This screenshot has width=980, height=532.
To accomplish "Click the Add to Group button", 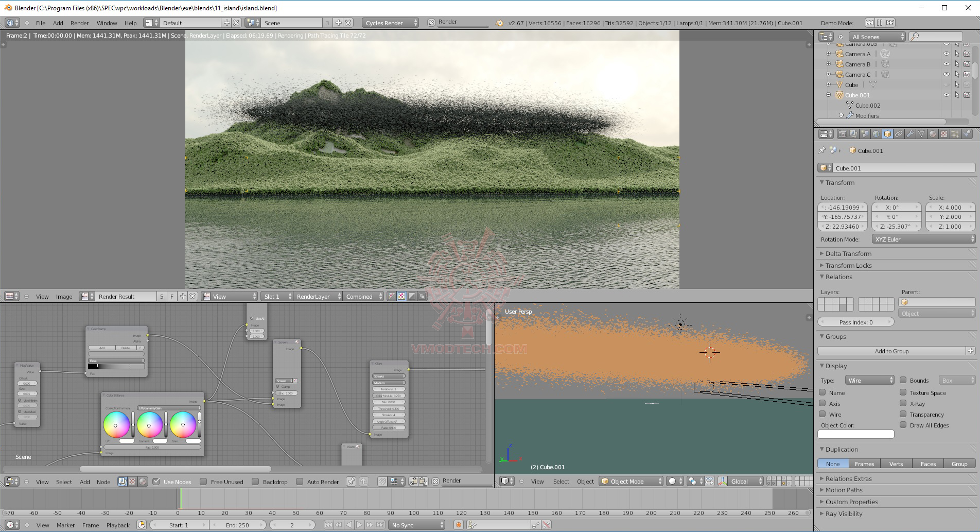I will [x=892, y=351].
